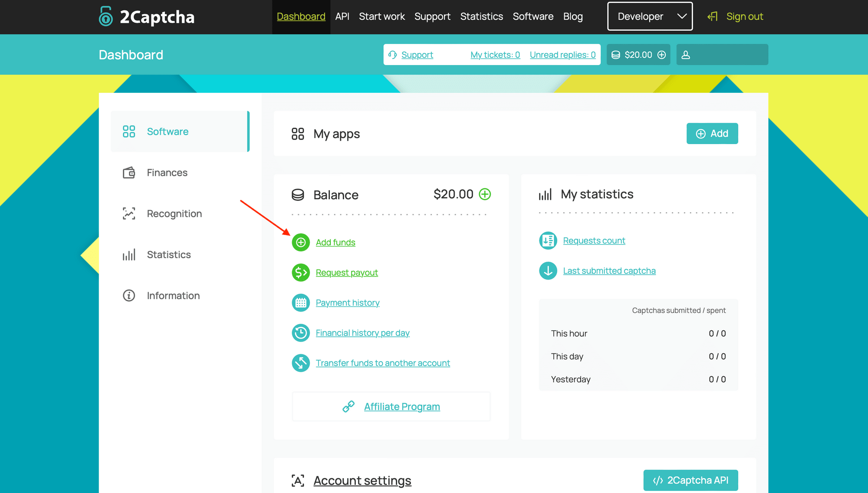Viewport: 868px width, 493px height.
Task: Click the Payment history calendar icon
Action: (301, 302)
